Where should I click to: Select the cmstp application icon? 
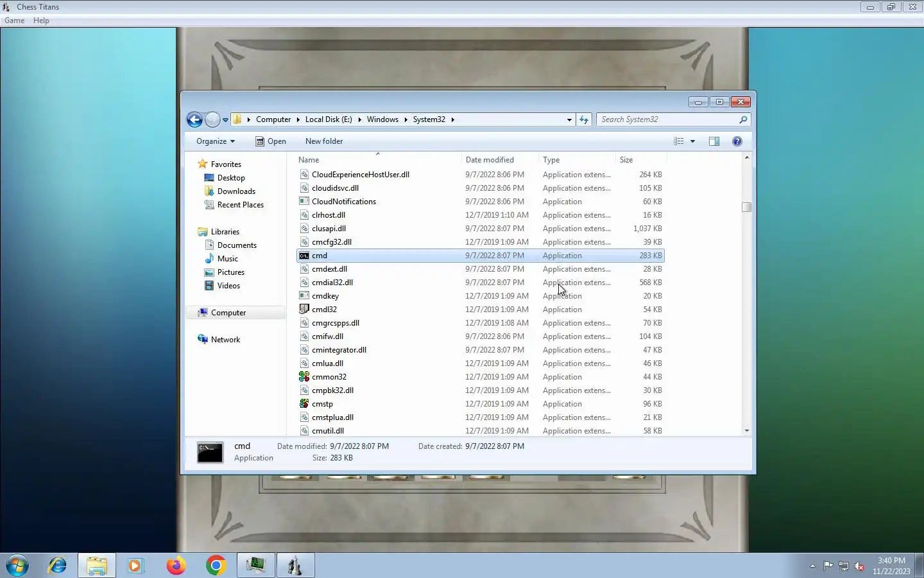point(304,404)
